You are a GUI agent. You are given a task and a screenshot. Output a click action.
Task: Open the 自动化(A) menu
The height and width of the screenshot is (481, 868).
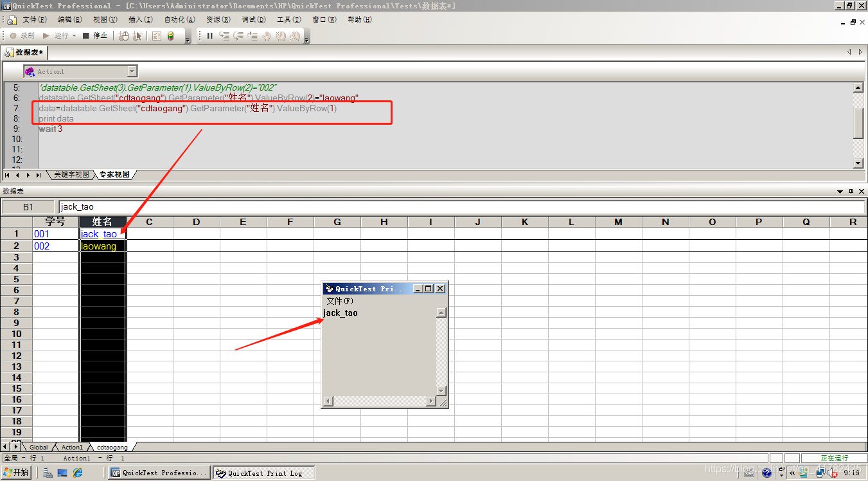180,20
